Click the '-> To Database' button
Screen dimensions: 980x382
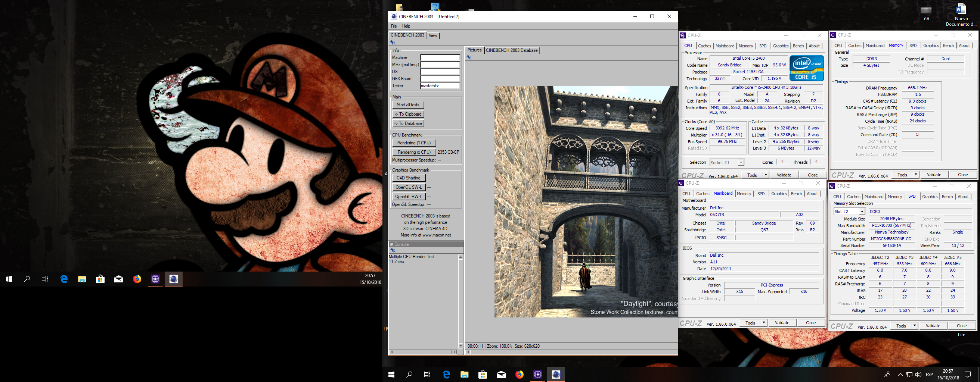pyautogui.click(x=408, y=123)
